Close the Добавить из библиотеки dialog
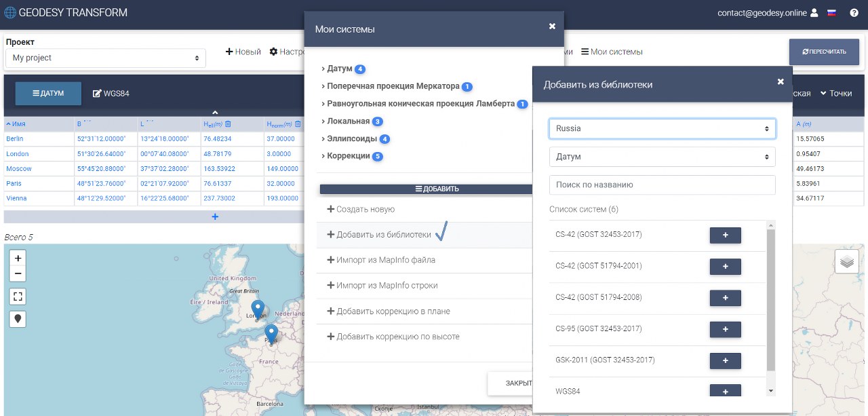Image resolution: width=868 pixels, height=416 pixels. pos(781,81)
